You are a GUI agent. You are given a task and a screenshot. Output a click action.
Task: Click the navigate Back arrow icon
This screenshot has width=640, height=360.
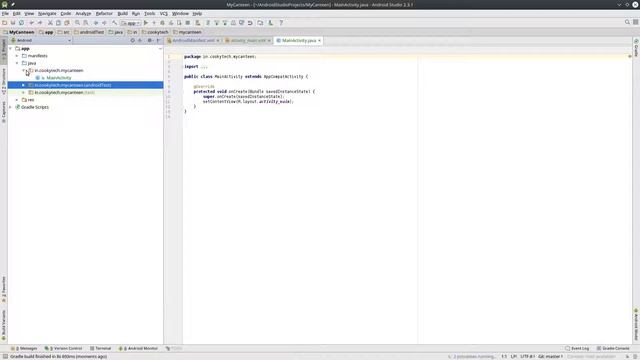point(96,23)
